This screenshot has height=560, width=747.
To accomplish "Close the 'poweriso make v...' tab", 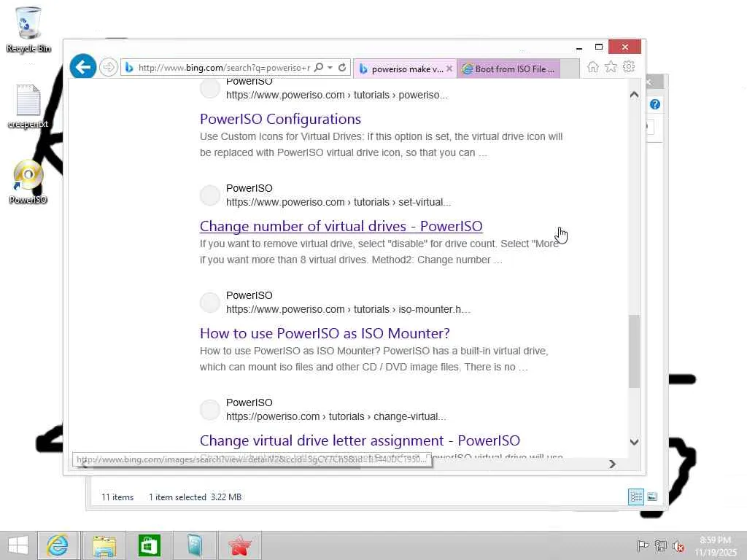I will (x=449, y=69).
